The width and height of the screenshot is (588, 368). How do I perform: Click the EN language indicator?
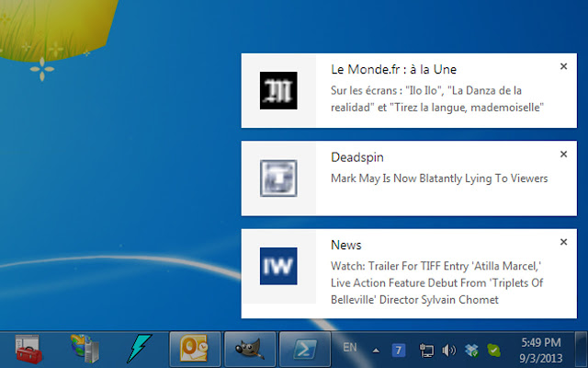click(x=350, y=348)
